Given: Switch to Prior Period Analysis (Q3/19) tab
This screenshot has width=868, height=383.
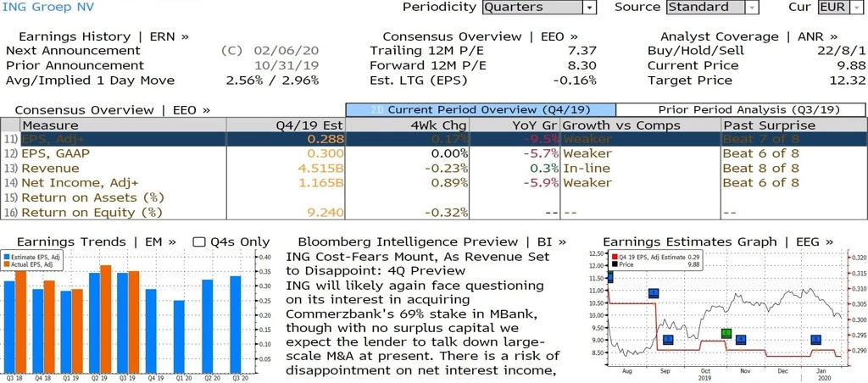Looking at the screenshot, I should [x=739, y=109].
